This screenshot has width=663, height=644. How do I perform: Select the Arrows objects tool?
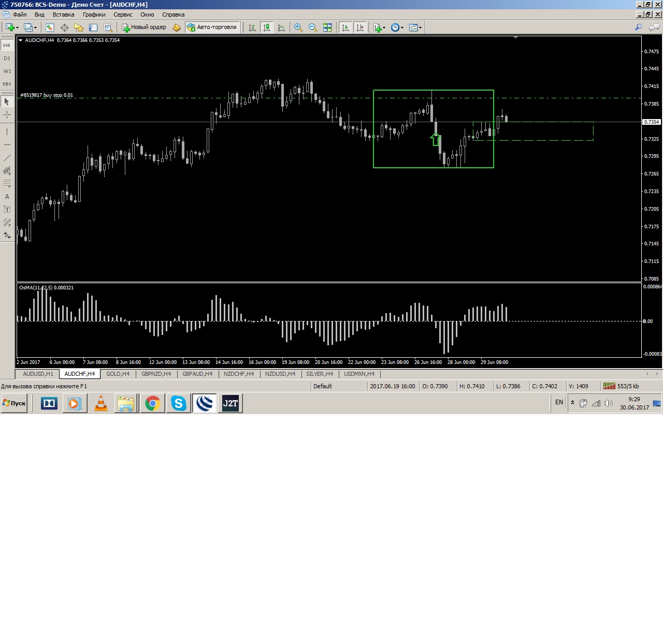tap(7, 236)
